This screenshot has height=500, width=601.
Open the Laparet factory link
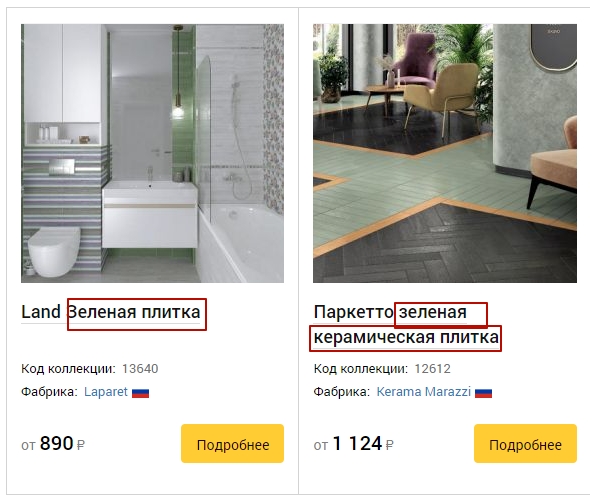(106, 392)
